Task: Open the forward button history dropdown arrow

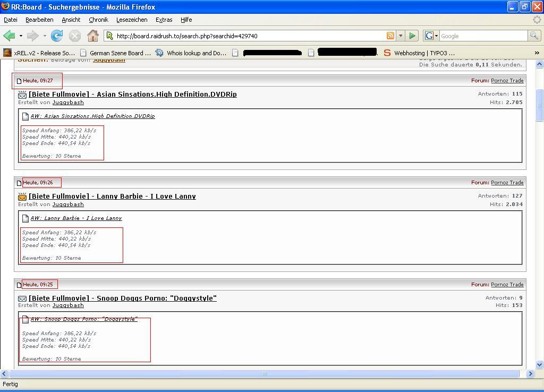Action: [x=45, y=36]
